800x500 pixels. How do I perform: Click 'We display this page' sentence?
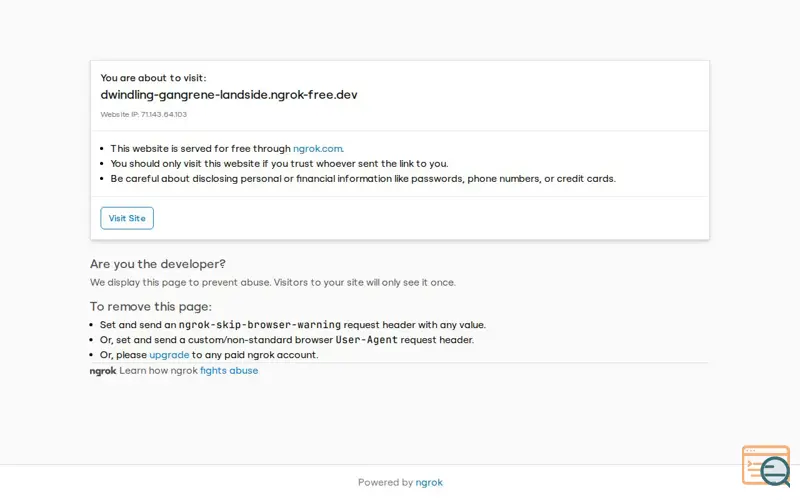(x=273, y=283)
